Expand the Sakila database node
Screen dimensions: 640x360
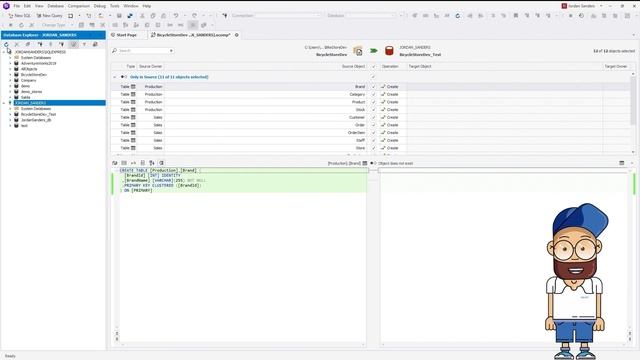click(x=10, y=97)
